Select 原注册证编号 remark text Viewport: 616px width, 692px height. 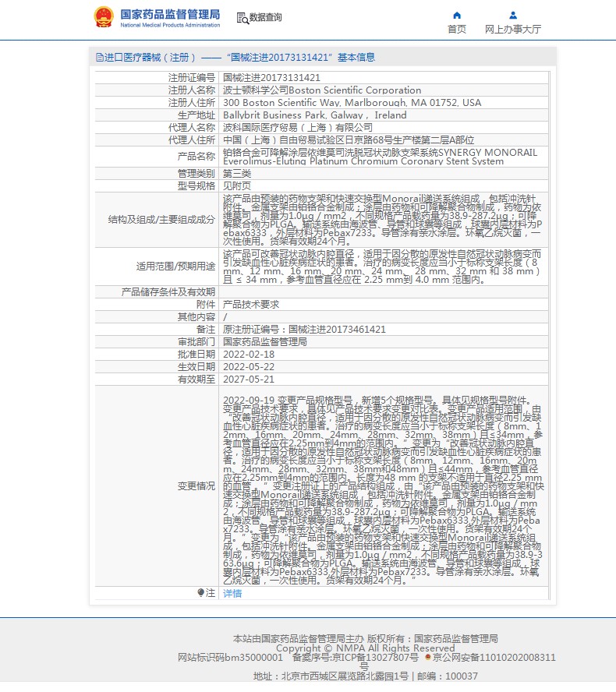(304, 329)
